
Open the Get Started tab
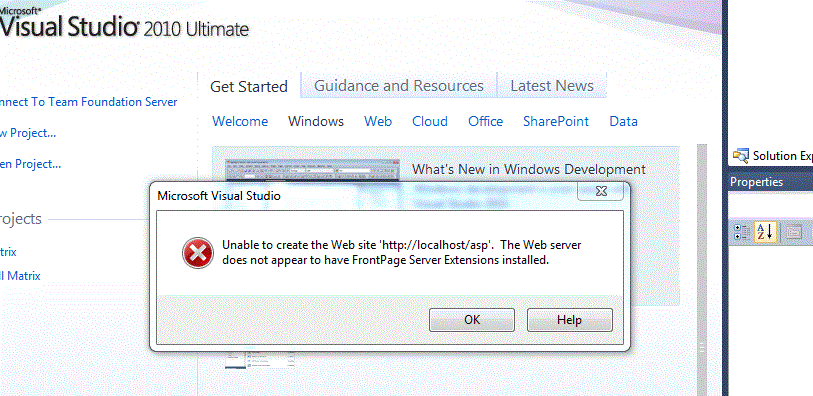249,87
